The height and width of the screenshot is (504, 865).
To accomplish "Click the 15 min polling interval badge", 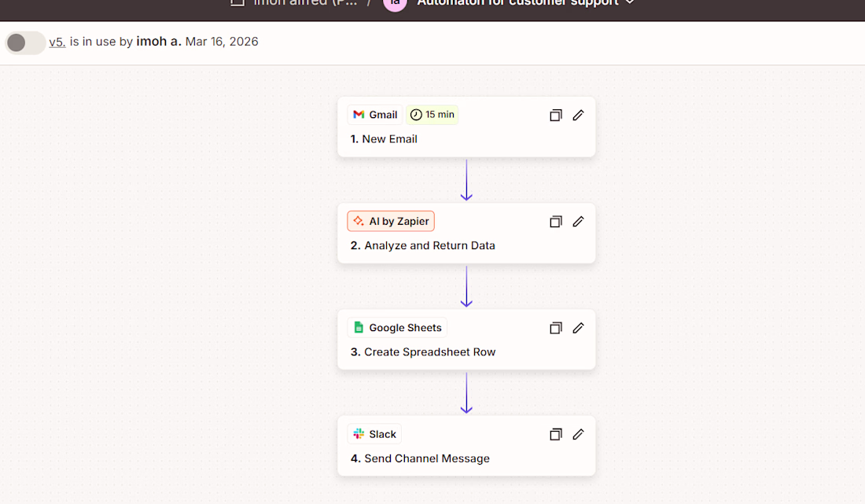I will pos(432,115).
